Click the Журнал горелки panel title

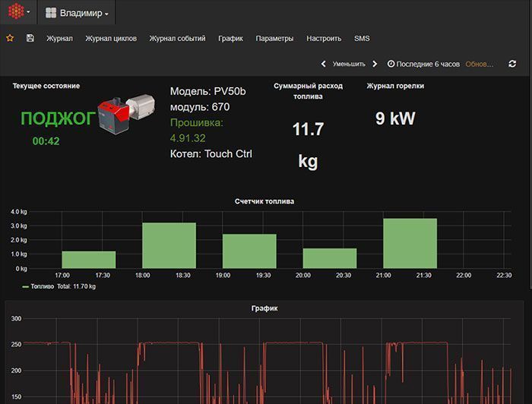pyautogui.click(x=395, y=86)
